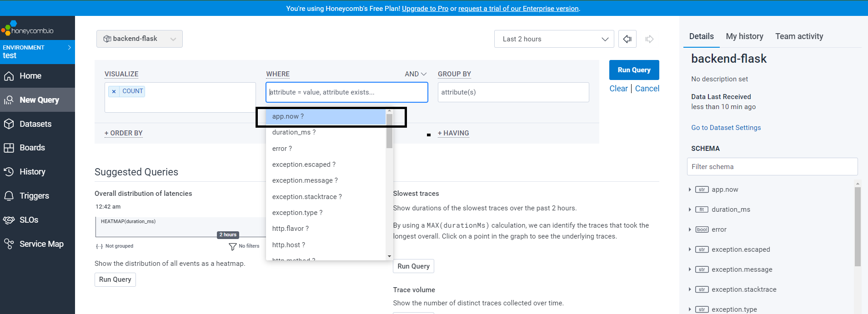Click the blue Run Query button
The height and width of the screenshot is (314, 868).
tap(634, 70)
